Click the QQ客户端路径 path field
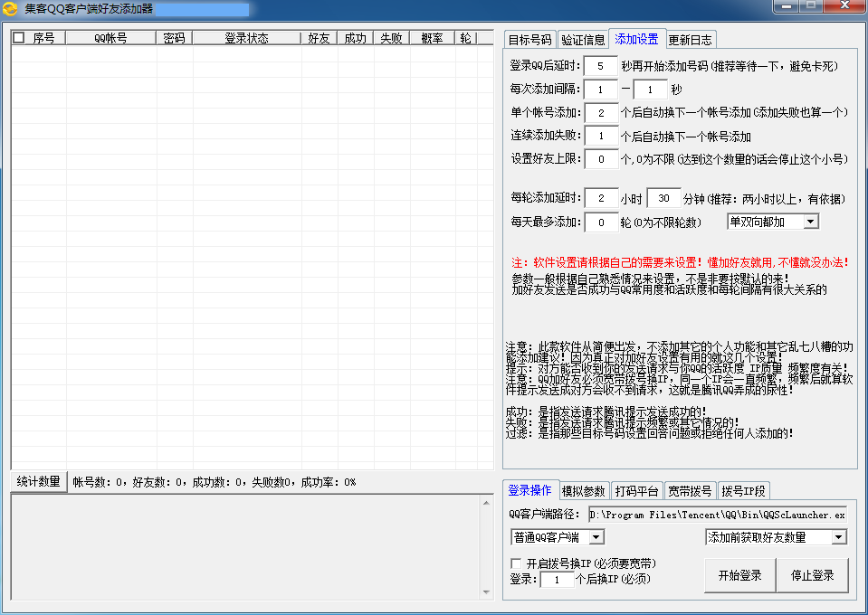Image resolution: width=868 pixels, height=615 pixels. pos(718,515)
